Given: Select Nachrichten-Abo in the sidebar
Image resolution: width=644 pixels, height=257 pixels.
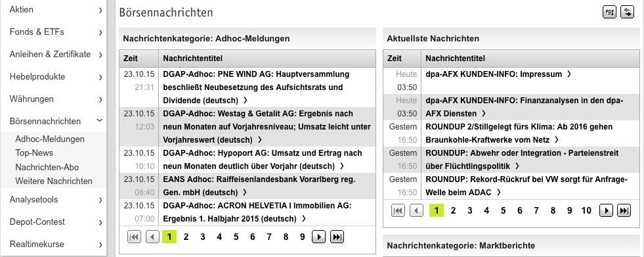Looking at the screenshot, I should (x=47, y=168).
